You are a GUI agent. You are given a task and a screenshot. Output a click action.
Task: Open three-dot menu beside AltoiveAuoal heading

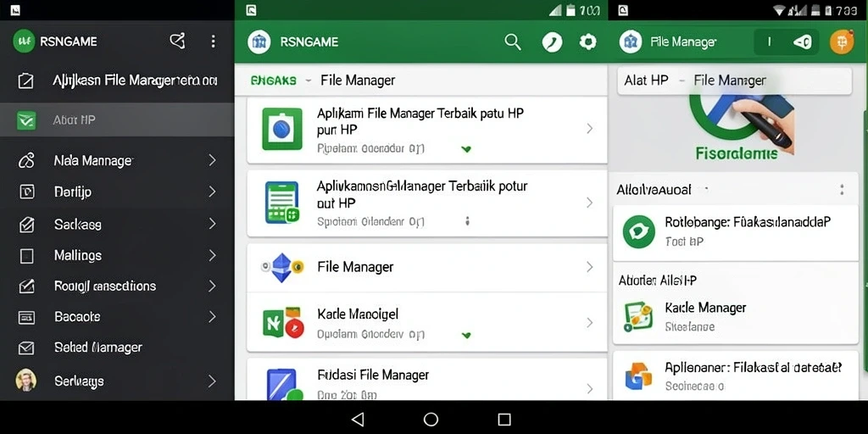click(x=842, y=190)
